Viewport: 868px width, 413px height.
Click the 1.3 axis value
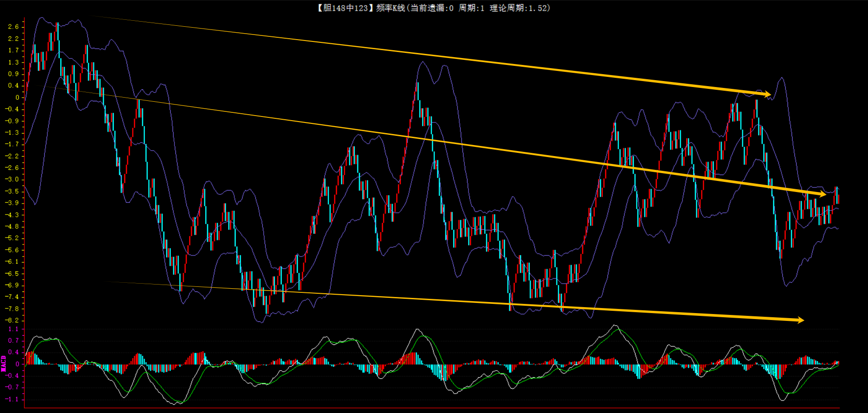pyautogui.click(x=13, y=62)
